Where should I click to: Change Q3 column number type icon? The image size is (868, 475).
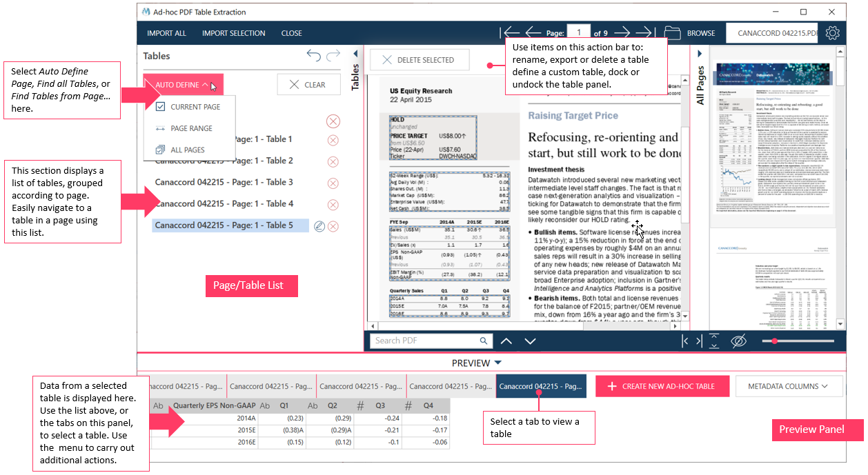point(361,406)
